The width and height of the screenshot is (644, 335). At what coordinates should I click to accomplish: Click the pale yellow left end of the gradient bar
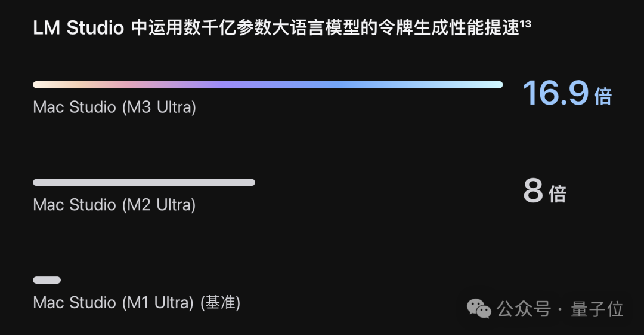tap(39, 85)
